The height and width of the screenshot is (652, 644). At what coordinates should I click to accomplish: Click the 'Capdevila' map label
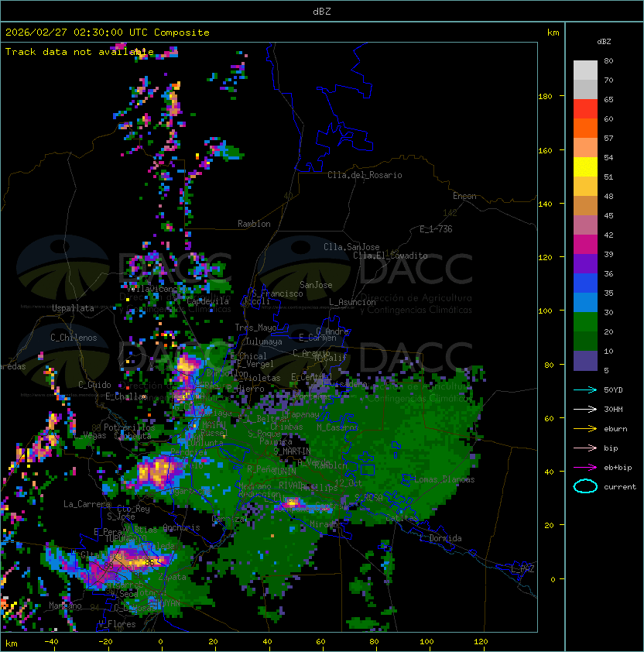(207, 301)
